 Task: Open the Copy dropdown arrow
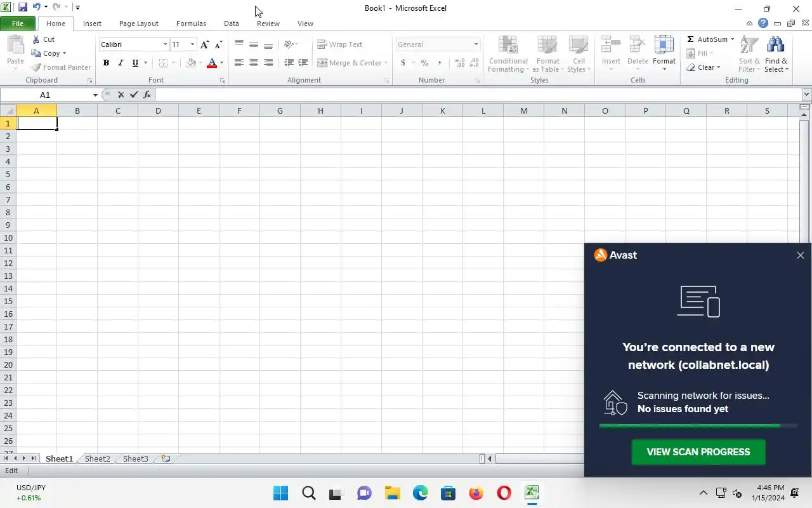(64, 53)
